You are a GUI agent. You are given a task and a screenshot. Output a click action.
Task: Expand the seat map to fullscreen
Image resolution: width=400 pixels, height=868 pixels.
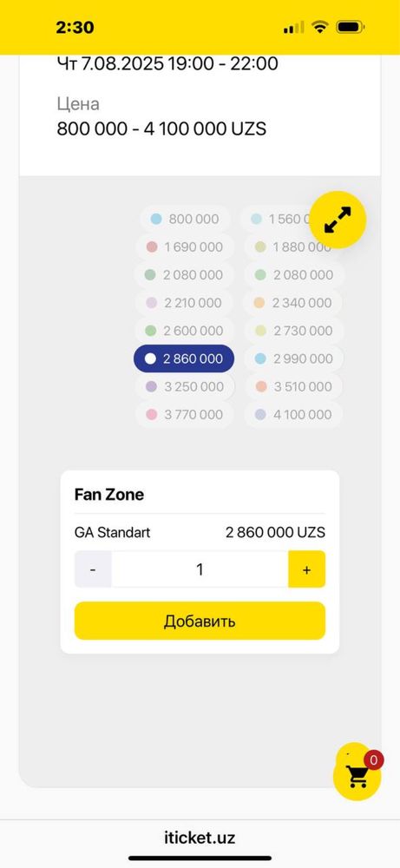click(x=338, y=220)
